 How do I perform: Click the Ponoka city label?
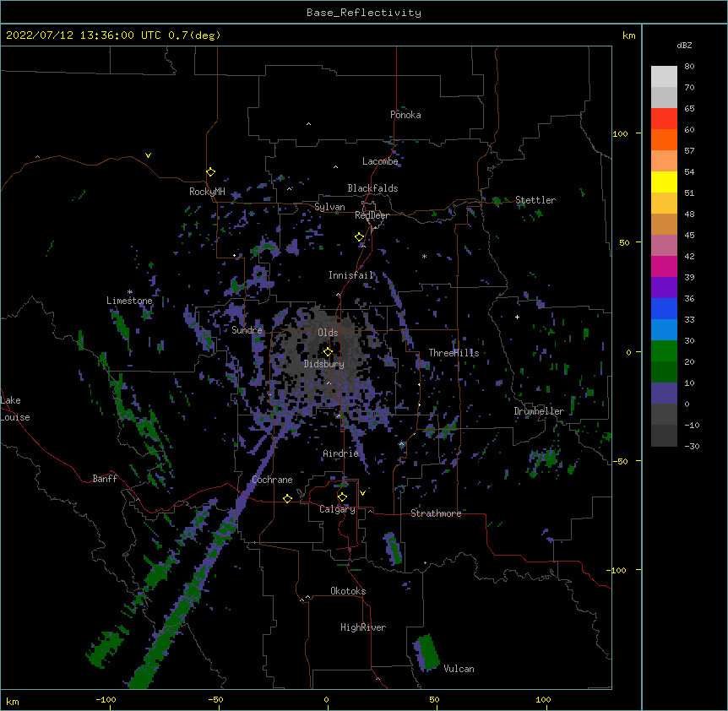pos(405,115)
